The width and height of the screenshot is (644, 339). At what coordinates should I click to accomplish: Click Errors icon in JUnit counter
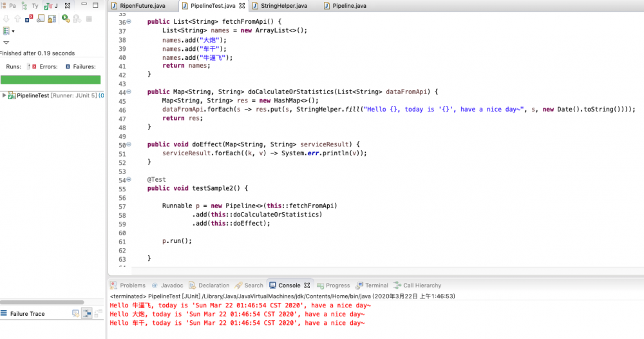coord(34,66)
